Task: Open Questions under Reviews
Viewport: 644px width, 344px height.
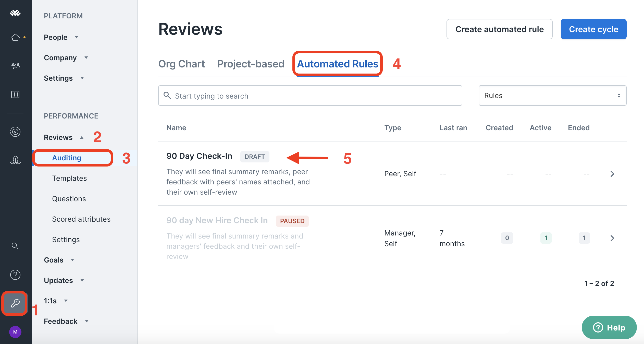Action: pyautogui.click(x=69, y=199)
